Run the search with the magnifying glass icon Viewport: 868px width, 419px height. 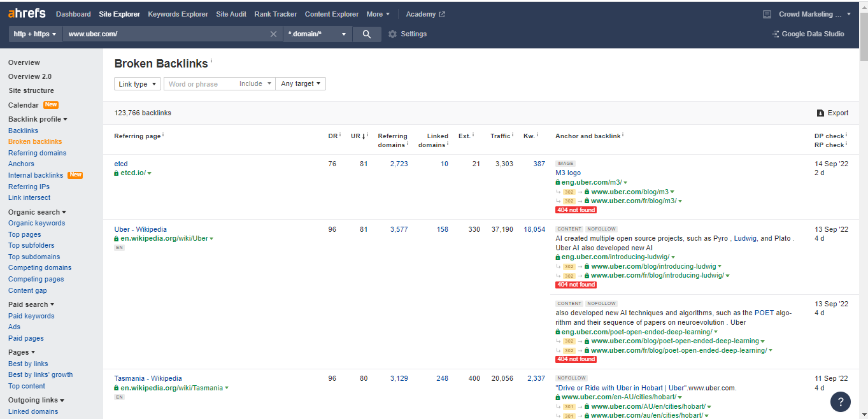366,34
